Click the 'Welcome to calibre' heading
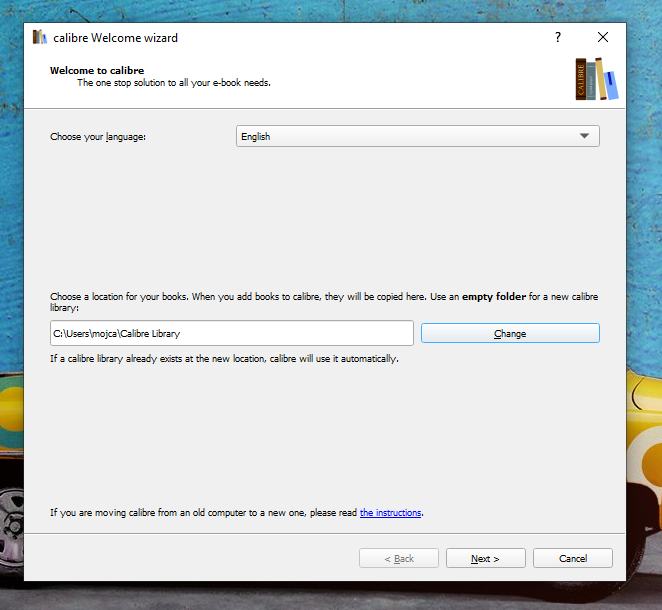662x610 pixels. pos(97,71)
